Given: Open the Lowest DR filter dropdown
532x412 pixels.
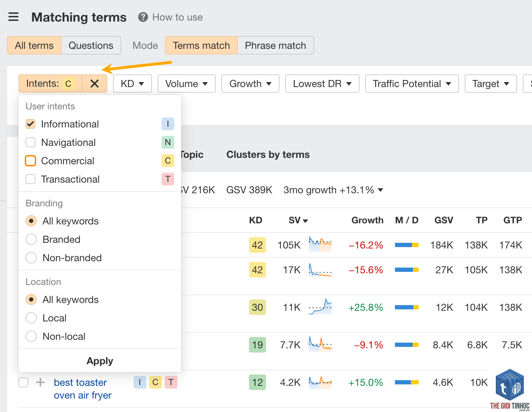Looking at the screenshot, I should 322,84.
